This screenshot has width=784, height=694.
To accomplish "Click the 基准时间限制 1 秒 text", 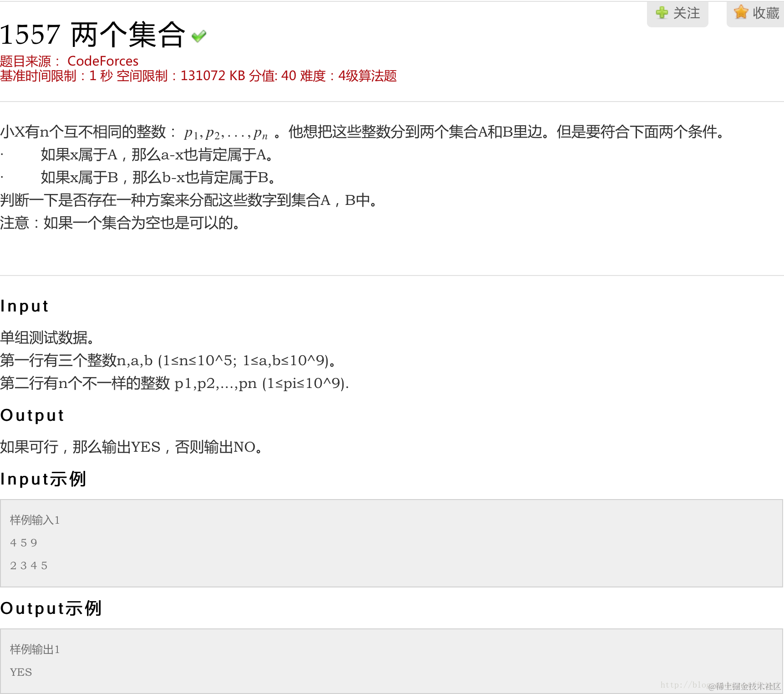I will (56, 76).
